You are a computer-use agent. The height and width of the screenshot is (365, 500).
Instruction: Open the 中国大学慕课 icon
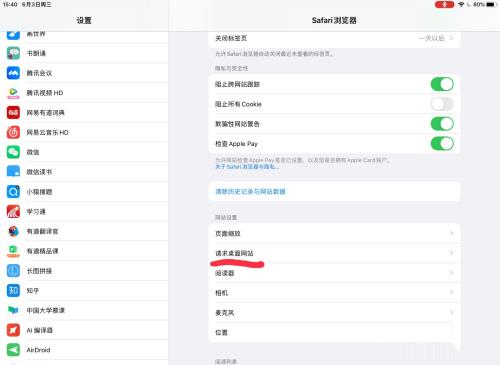pyautogui.click(x=13, y=310)
